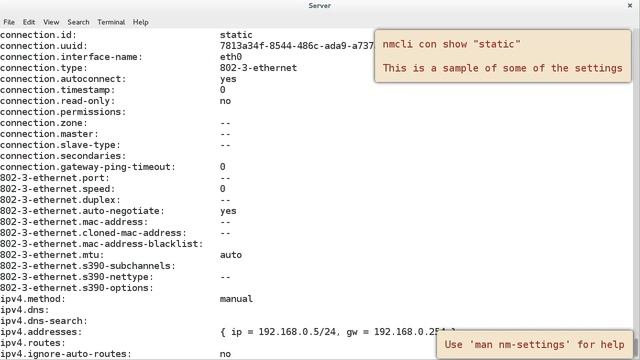Open the Edit menu
This screenshot has width=640, height=360.
coord(29,22)
